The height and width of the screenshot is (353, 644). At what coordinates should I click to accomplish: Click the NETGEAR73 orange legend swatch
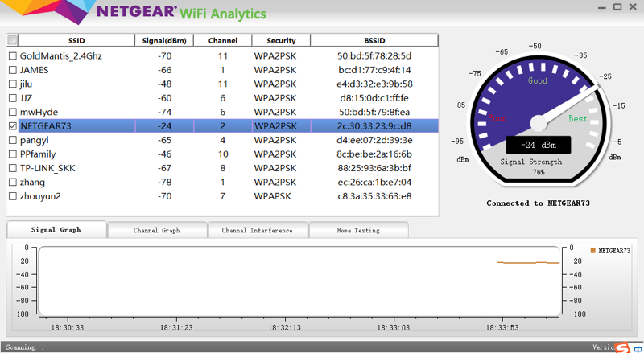[x=592, y=251]
